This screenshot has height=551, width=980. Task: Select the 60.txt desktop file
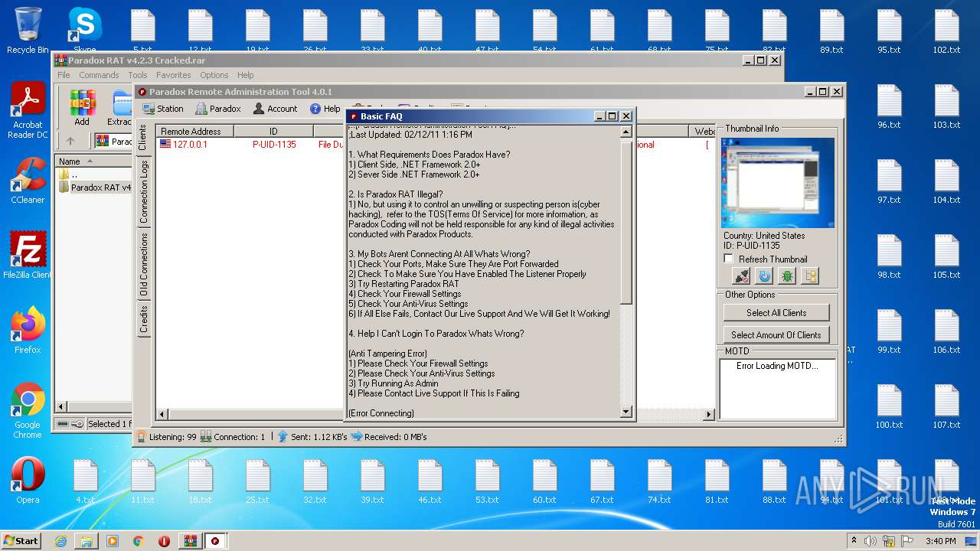(544, 481)
